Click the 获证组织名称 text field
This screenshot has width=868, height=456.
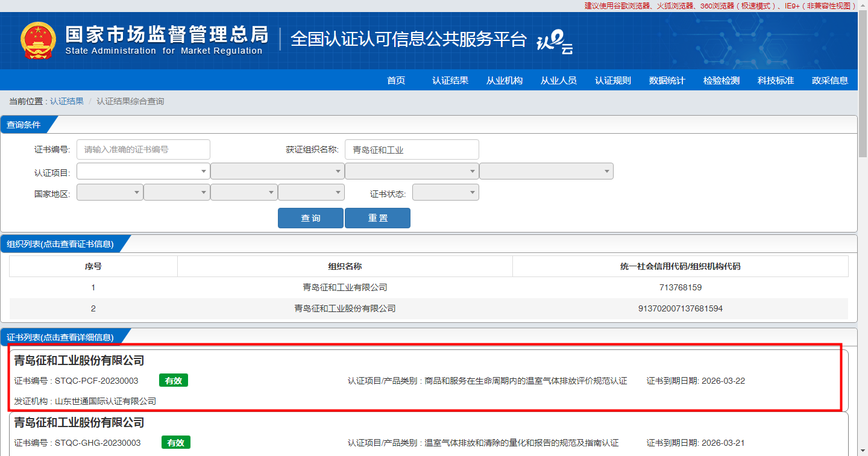[x=412, y=149]
